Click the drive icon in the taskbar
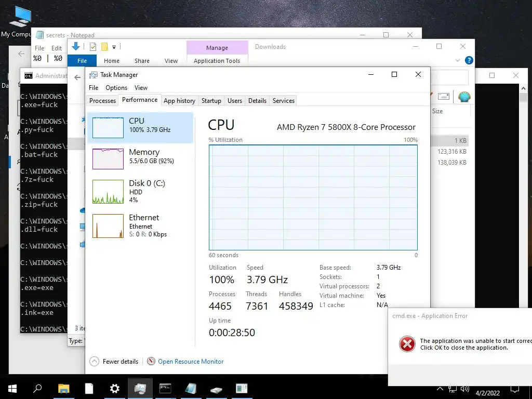532x399 pixels. point(216,390)
